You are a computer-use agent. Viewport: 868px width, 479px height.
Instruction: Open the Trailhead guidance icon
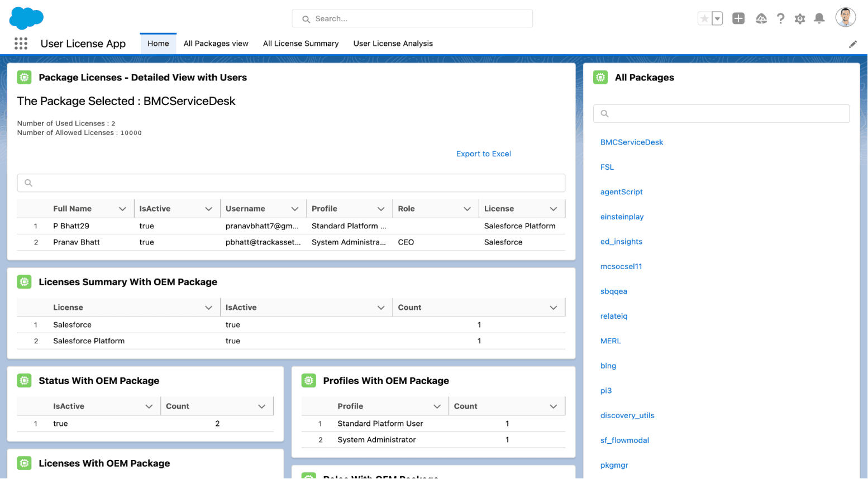coord(761,18)
